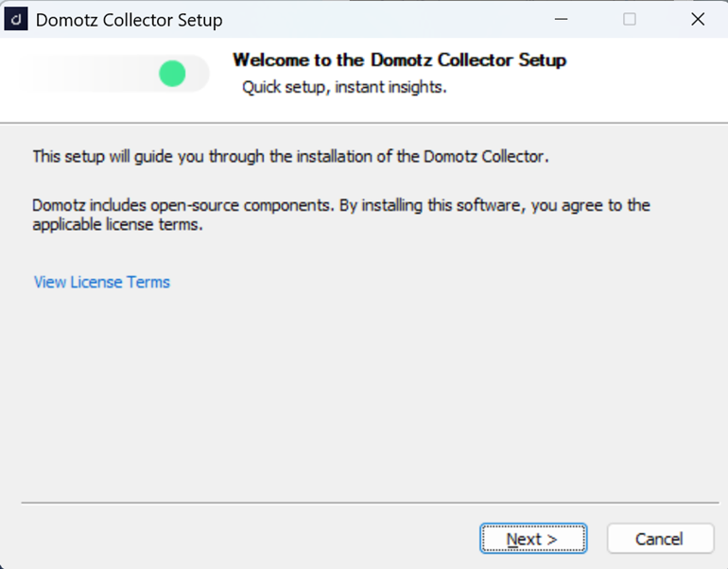Click the 'Quick setup, instant insights.' subtitle
The height and width of the screenshot is (569, 728).
(344, 87)
